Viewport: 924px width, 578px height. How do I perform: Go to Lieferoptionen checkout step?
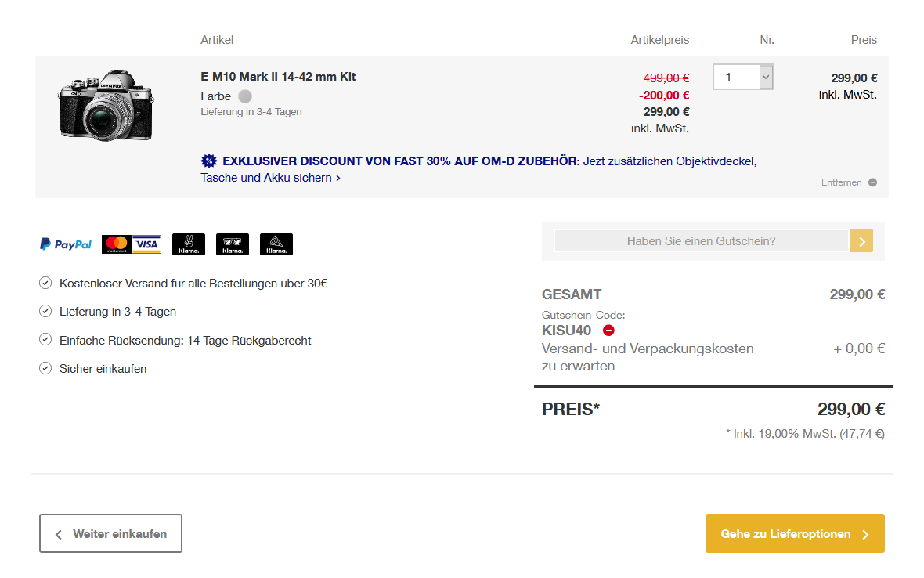coord(795,534)
